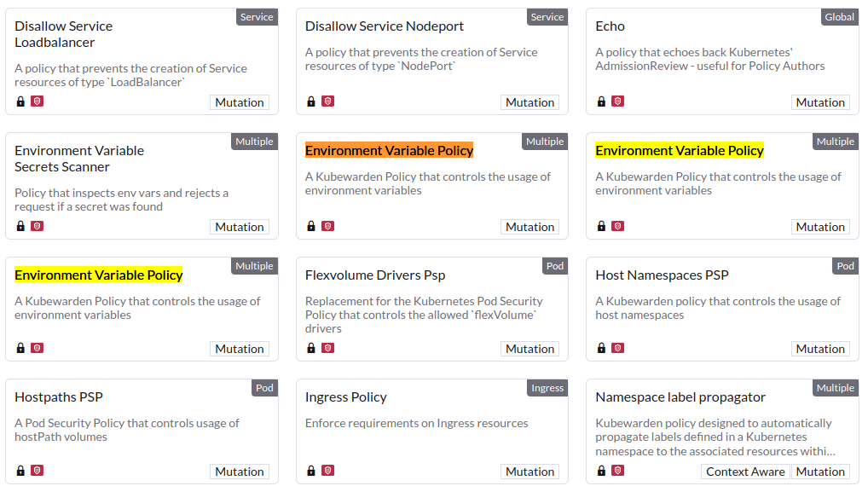Click the Global tag on the Echo card

click(x=840, y=16)
